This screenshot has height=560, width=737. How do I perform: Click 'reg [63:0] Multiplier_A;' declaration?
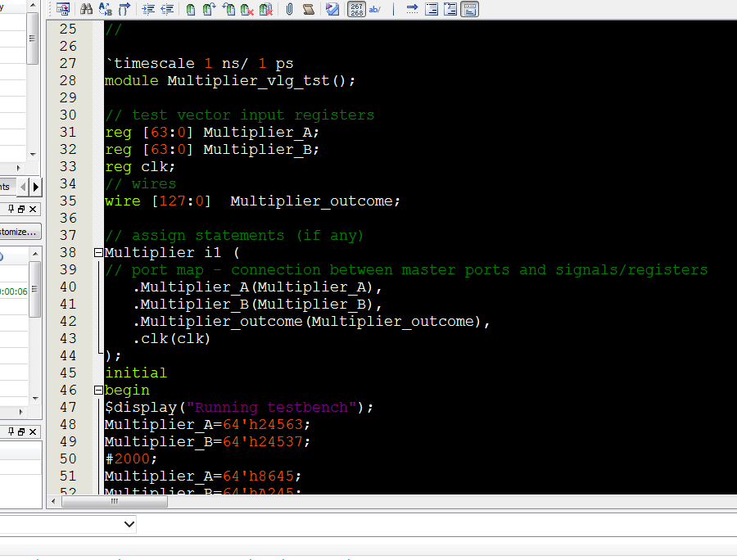(x=212, y=132)
